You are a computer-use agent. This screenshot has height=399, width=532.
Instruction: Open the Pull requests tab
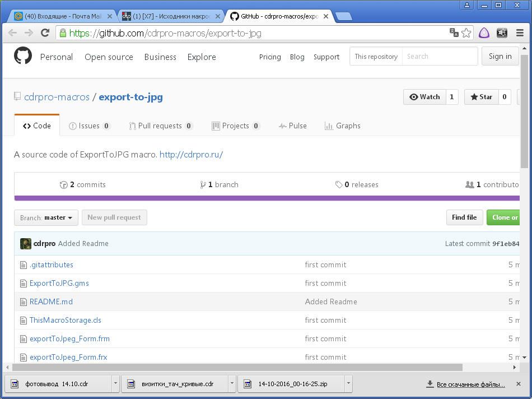click(161, 126)
